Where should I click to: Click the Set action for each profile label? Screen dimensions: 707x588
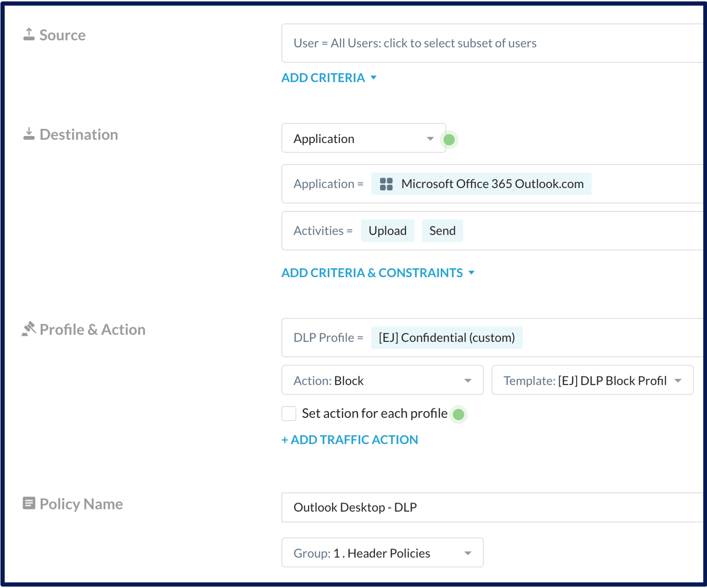375,414
